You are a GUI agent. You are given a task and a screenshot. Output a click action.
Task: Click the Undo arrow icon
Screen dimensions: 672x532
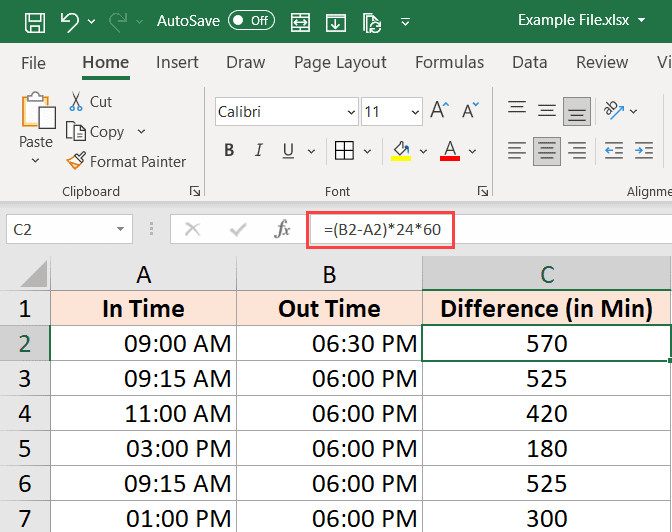(x=69, y=20)
